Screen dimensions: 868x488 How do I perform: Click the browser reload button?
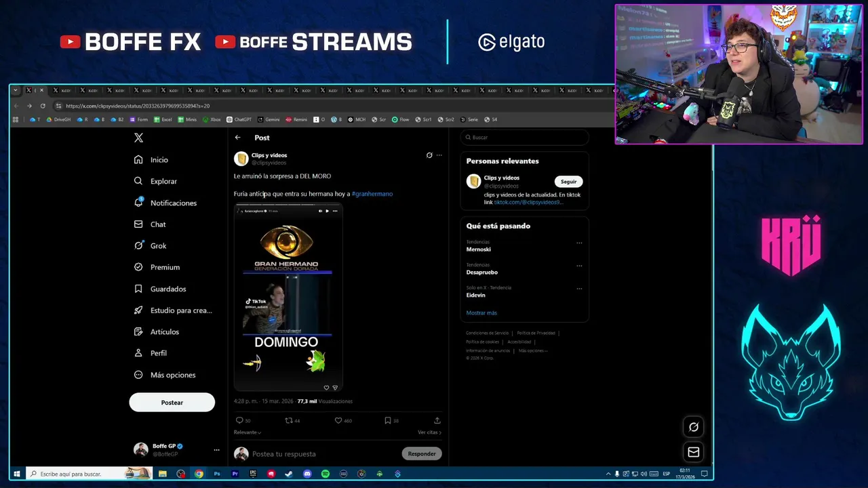(x=43, y=106)
